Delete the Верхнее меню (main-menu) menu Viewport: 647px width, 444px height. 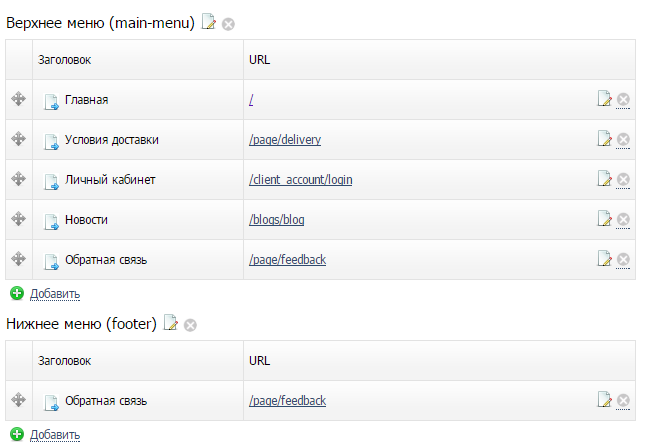pos(228,24)
